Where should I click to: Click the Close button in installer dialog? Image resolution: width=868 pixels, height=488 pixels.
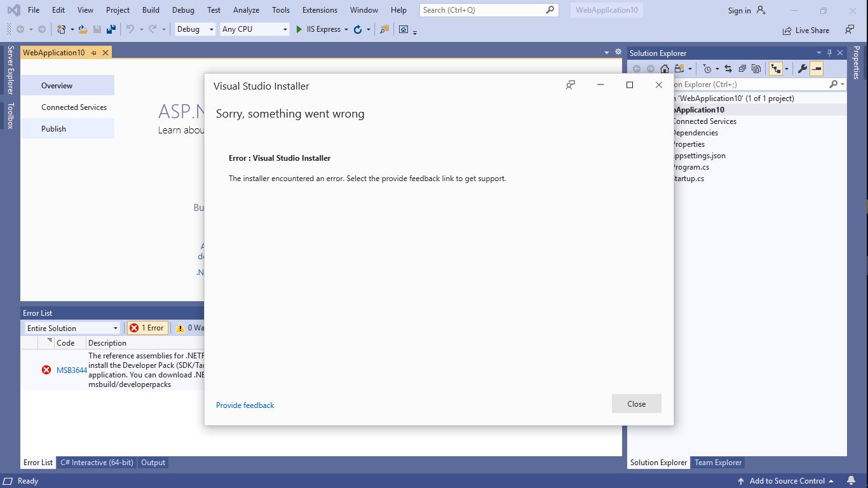point(637,403)
